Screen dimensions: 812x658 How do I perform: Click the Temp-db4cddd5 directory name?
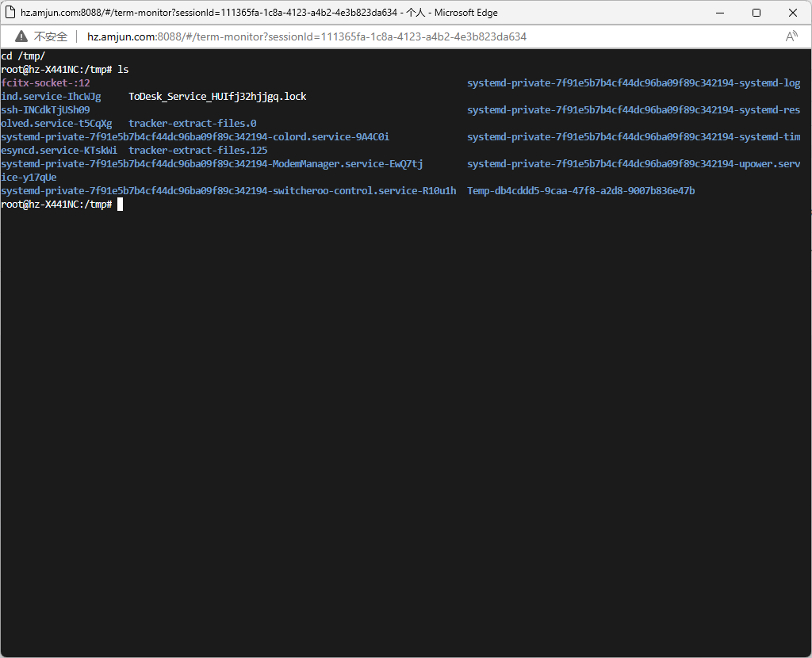pos(580,191)
